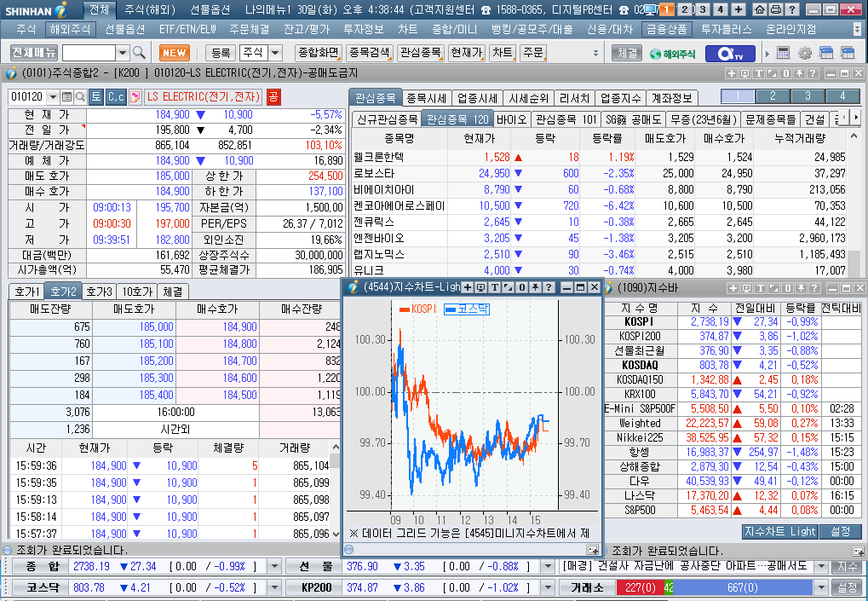Toggle the KOSPI legend in index chart
The image size is (868, 601).
pos(418,309)
